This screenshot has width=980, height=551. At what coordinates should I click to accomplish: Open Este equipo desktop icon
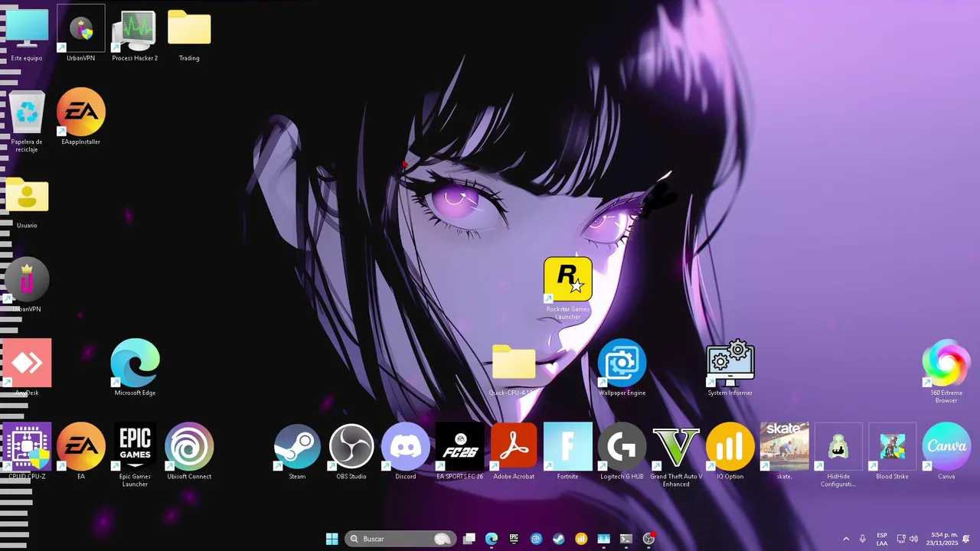tap(27, 34)
